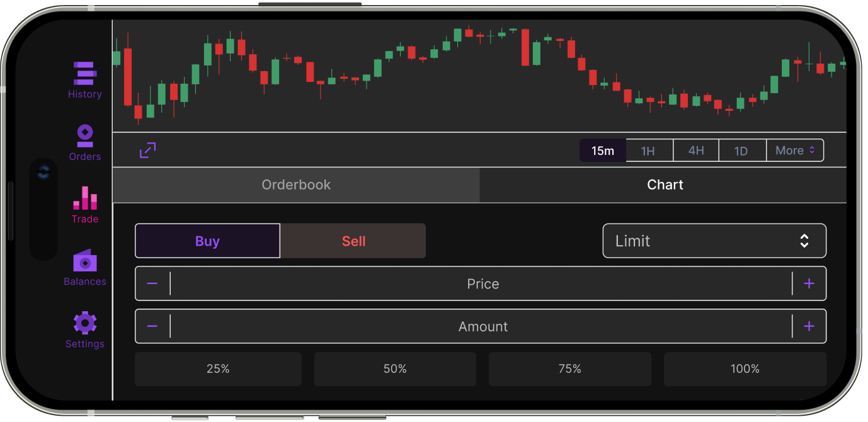The width and height of the screenshot is (868, 422).
Task: Open the Settings gear icon
Action: (x=84, y=322)
